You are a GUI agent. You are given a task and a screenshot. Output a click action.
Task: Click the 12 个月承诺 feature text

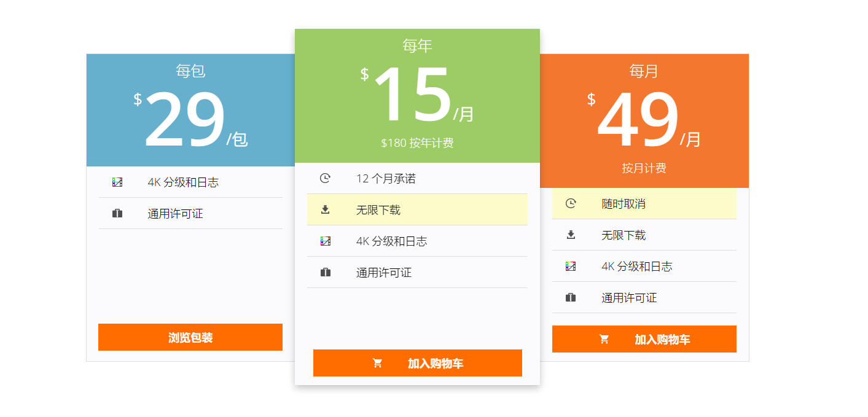click(x=386, y=179)
